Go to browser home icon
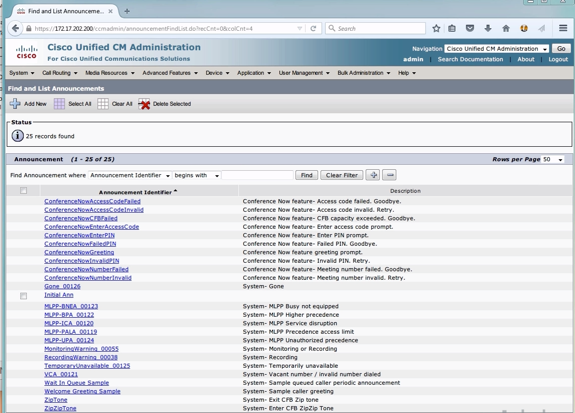Image resolution: width=575 pixels, height=413 pixels. point(506,28)
